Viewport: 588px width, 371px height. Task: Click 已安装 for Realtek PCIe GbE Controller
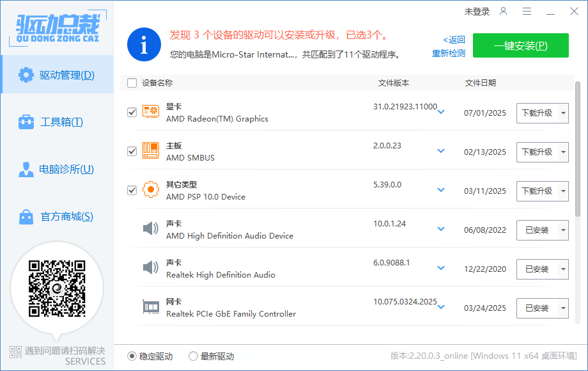(538, 308)
